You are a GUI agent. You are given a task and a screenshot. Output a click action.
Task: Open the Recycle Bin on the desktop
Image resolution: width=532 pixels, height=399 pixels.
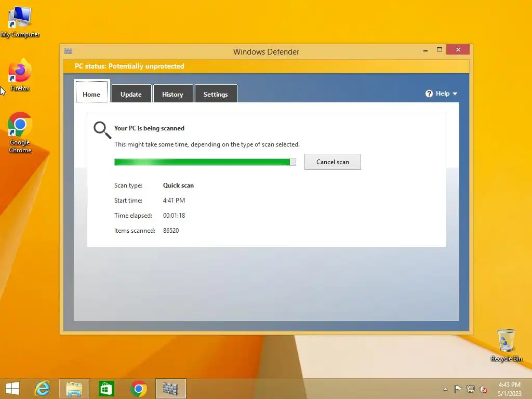click(x=506, y=345)
